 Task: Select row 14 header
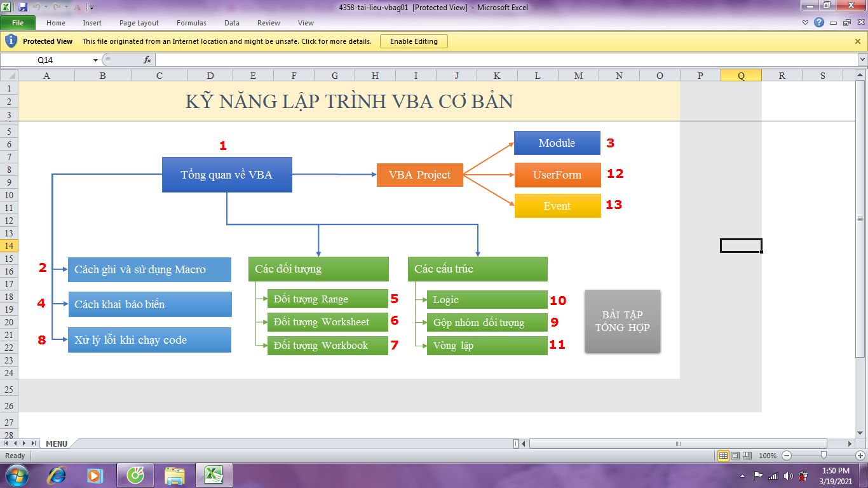click(x=9, y=246)
